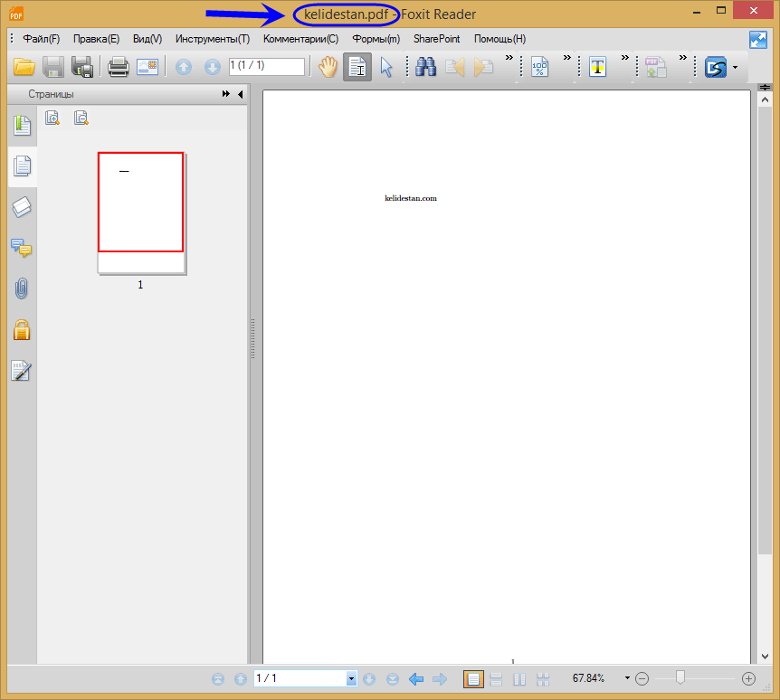The height and width of the screenshot is (700, 780).
Task: Reduce page thumbnails icon
Action: [81, 118]
